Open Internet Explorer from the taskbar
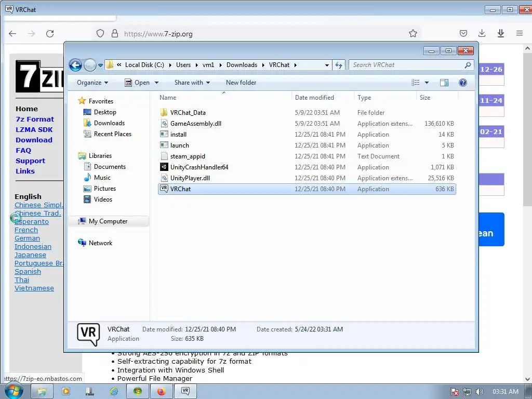The width and height of the screenshot is (532, 399). coord(114,392)
